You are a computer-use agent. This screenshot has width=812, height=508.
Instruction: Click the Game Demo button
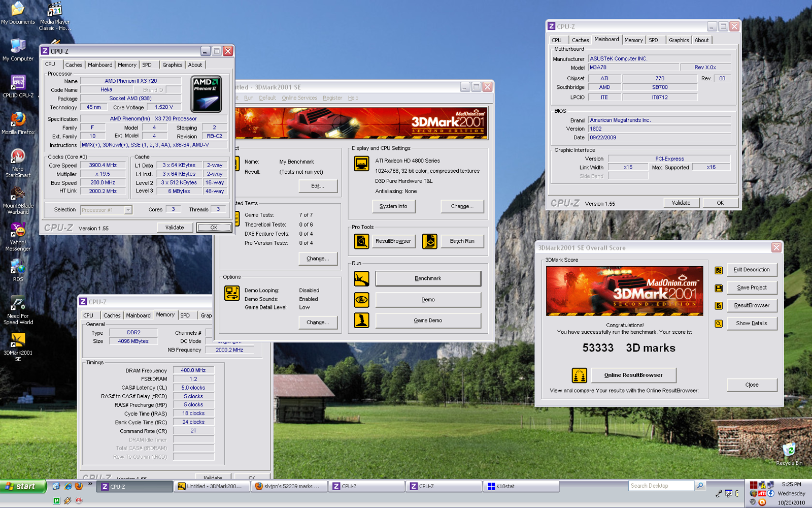coord(428,321)
